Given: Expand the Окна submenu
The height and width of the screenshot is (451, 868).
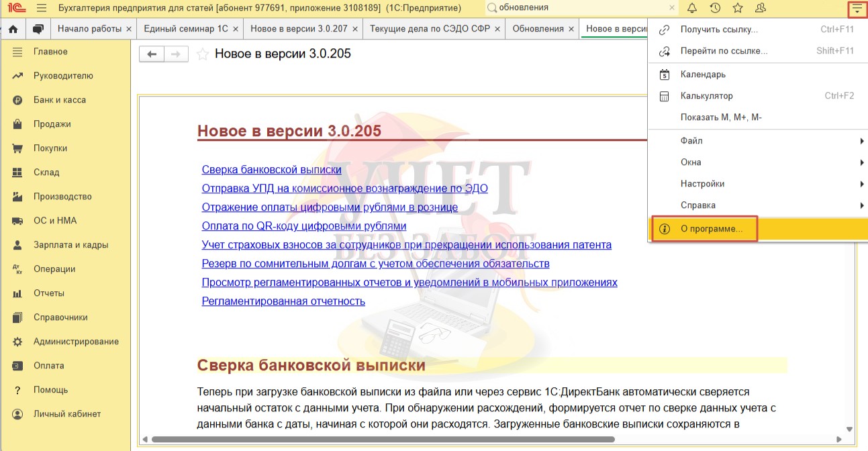Looking at the screenshot, I should tap(758, 162).
